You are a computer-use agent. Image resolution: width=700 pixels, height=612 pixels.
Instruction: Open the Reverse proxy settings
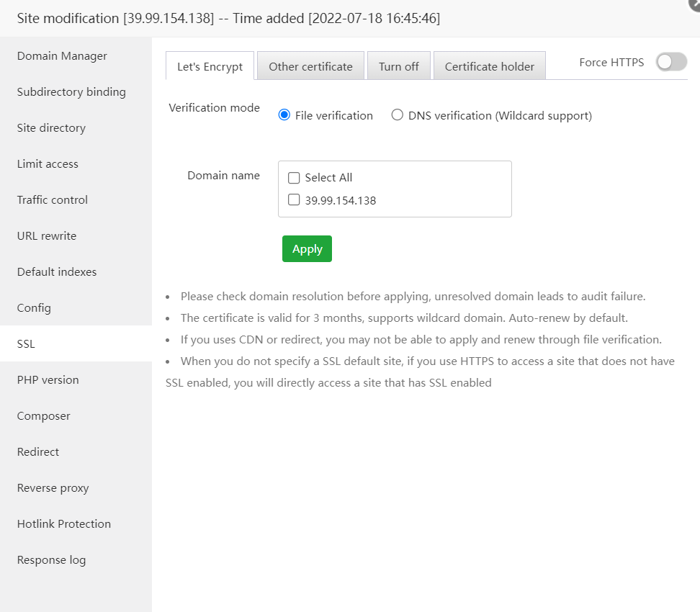[x=53, y=488]
